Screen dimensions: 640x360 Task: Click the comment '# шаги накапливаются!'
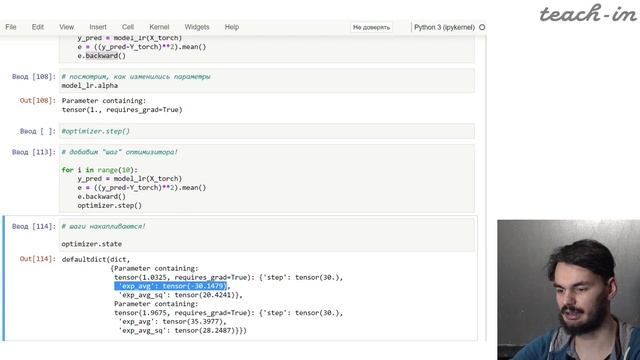(x=103, y=226)
